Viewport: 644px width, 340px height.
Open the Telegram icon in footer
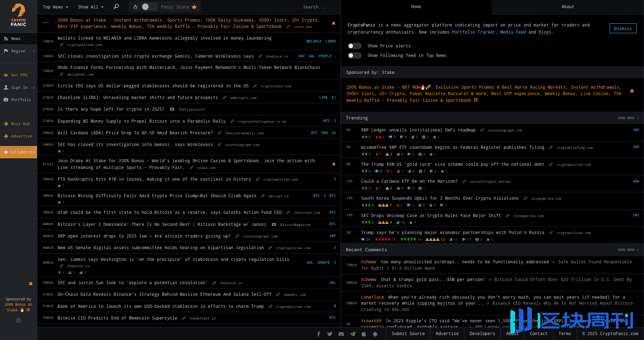click(353, 334)
